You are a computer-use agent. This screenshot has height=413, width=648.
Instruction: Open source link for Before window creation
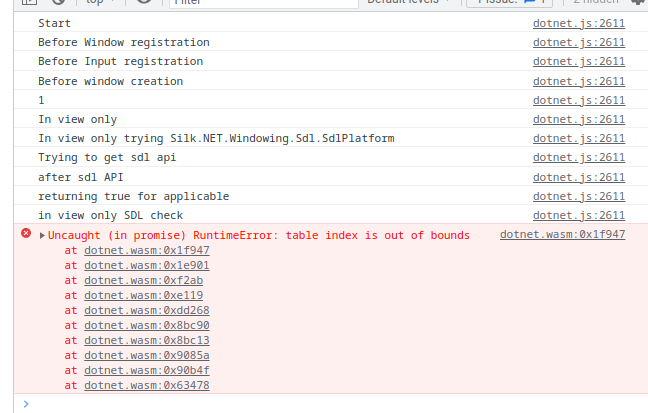tap(578, 81)
